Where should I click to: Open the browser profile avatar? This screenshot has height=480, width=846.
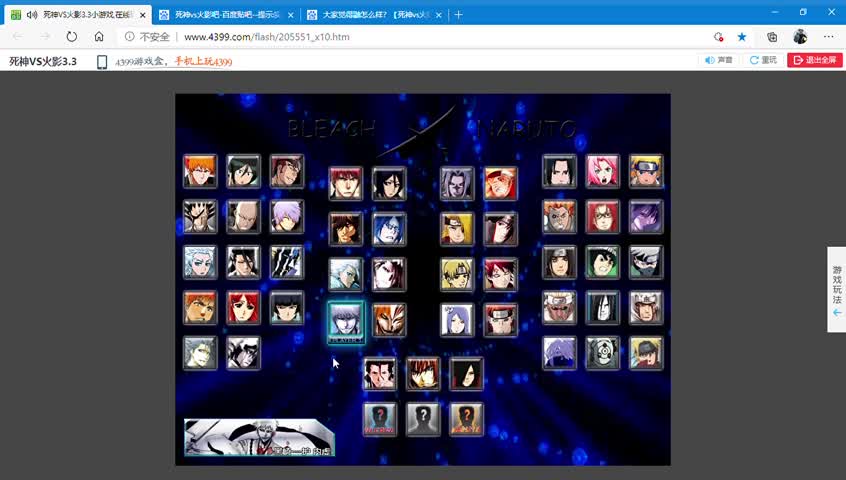pyautogui.click(x=800, y=37)
